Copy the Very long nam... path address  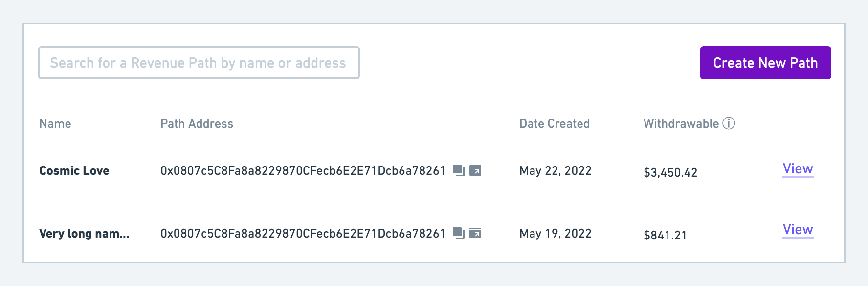tap(459, 233)
